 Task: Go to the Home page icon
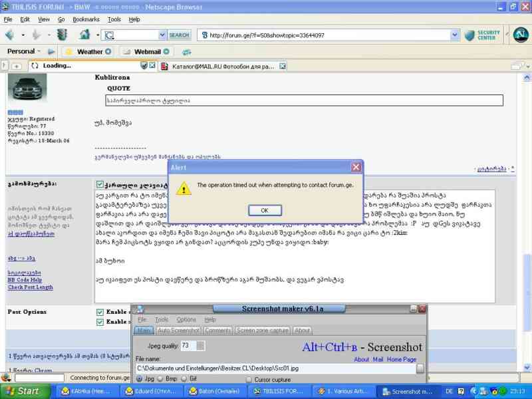point(85,35)
